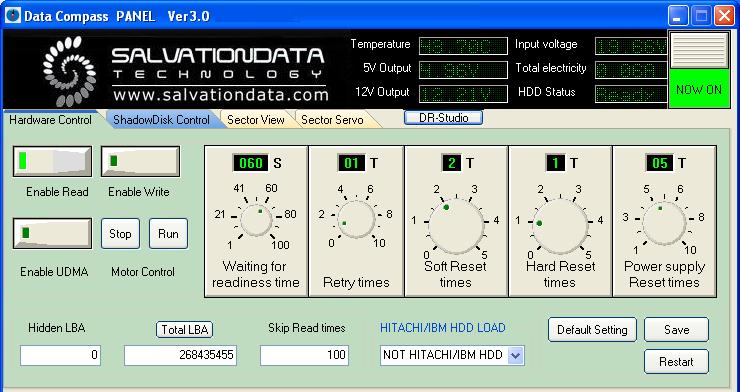The width and height of the screenshot is (740, 392).
Task: Open the Sector View tab
Action: [x=256, y=120]
